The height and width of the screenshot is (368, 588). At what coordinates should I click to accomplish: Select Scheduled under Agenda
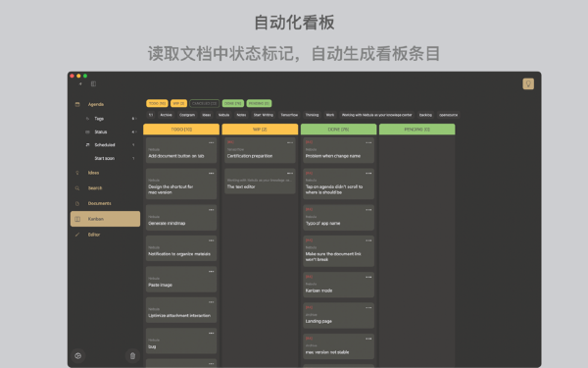tap(105, 145)
